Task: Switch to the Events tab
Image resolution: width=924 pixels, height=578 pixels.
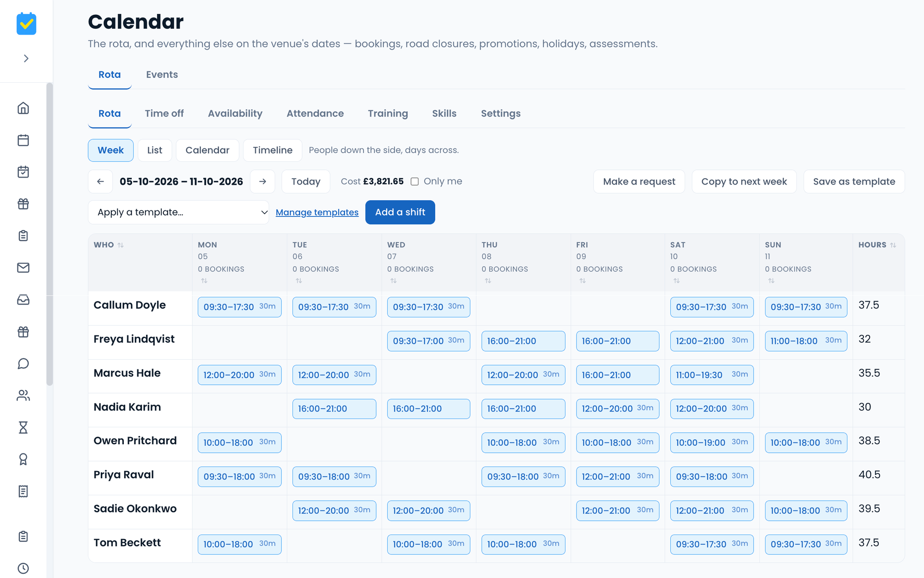Action: click(162, 74)
